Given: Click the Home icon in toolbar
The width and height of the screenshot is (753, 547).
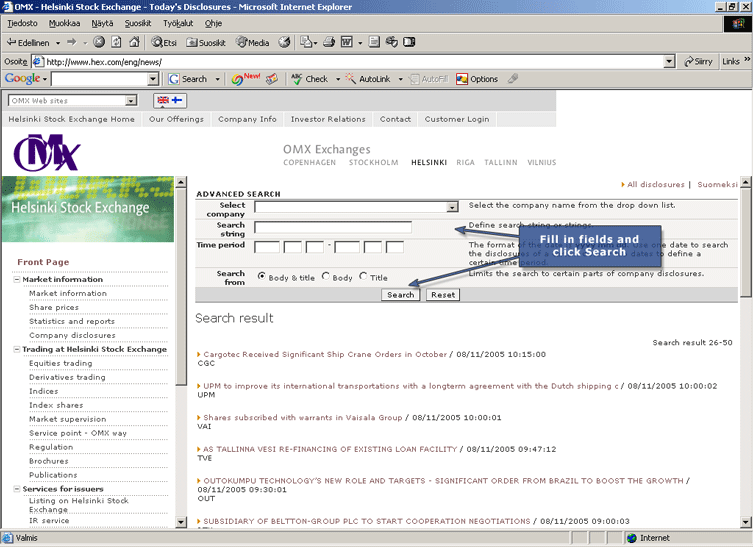Looking at the screenshot, I should point(134,42).
